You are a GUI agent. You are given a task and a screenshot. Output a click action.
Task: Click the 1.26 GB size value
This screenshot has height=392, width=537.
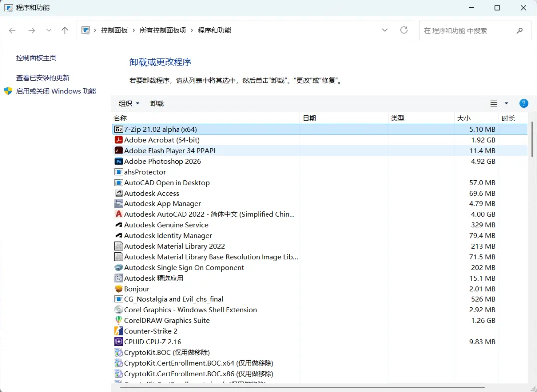click(483, 321)
